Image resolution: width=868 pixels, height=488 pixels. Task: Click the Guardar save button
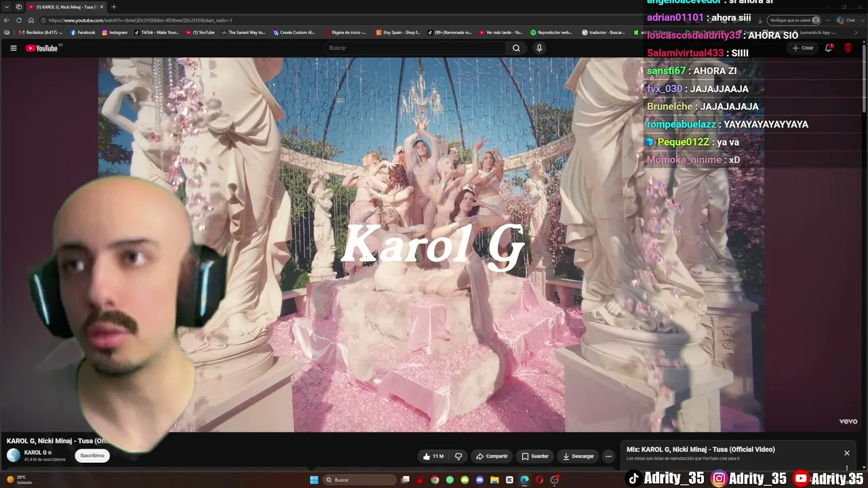(x=535, y=456)
